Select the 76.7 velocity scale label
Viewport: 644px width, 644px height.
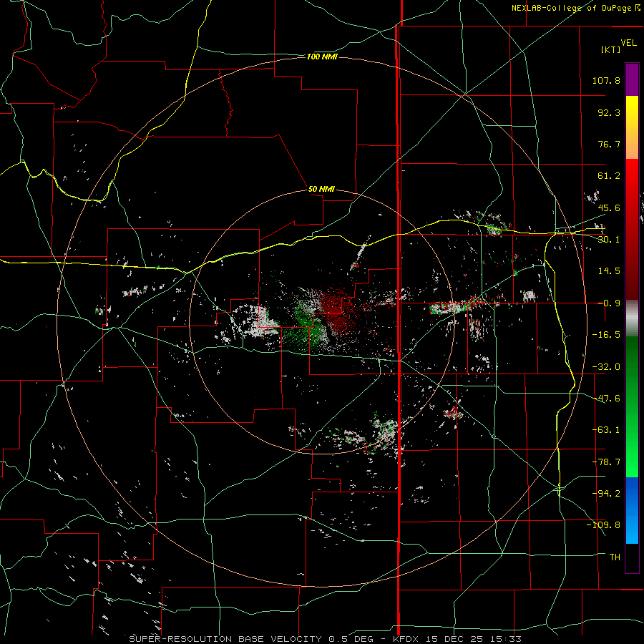609,144
